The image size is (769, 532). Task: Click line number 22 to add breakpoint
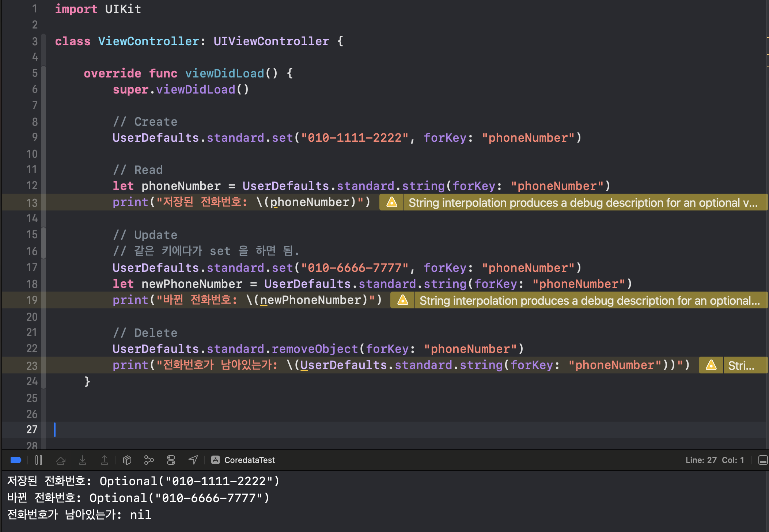[x=32, y=349]
